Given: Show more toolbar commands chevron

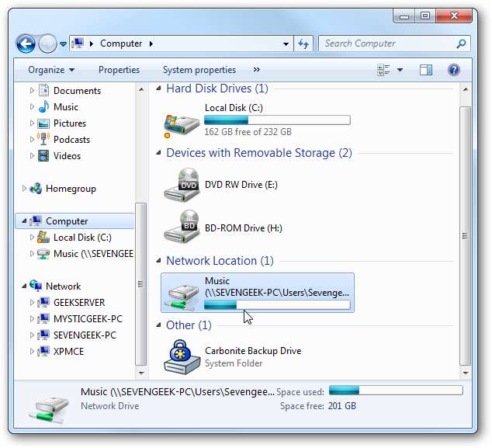Looking at the screenshot, I should tap(257, 70).
